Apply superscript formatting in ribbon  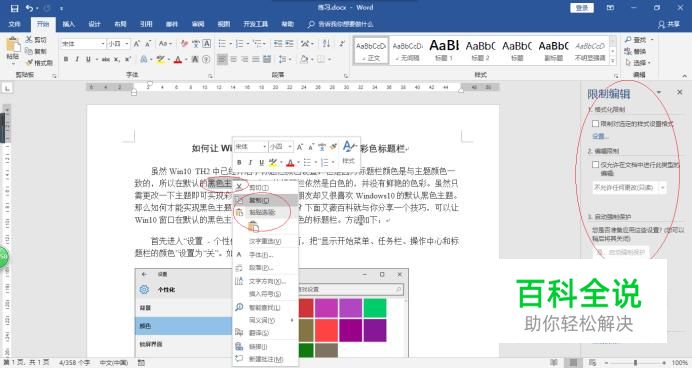(128, 59)
